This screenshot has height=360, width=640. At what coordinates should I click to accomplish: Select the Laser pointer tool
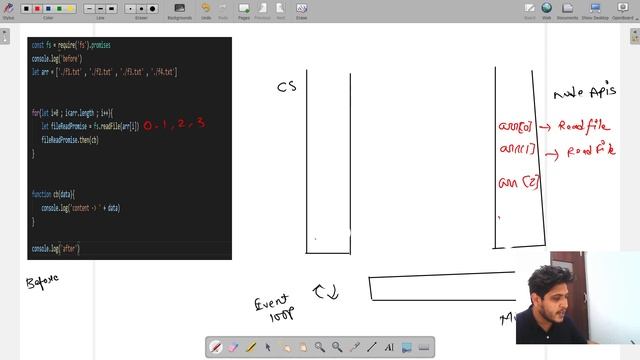click(x=354, y=347)
